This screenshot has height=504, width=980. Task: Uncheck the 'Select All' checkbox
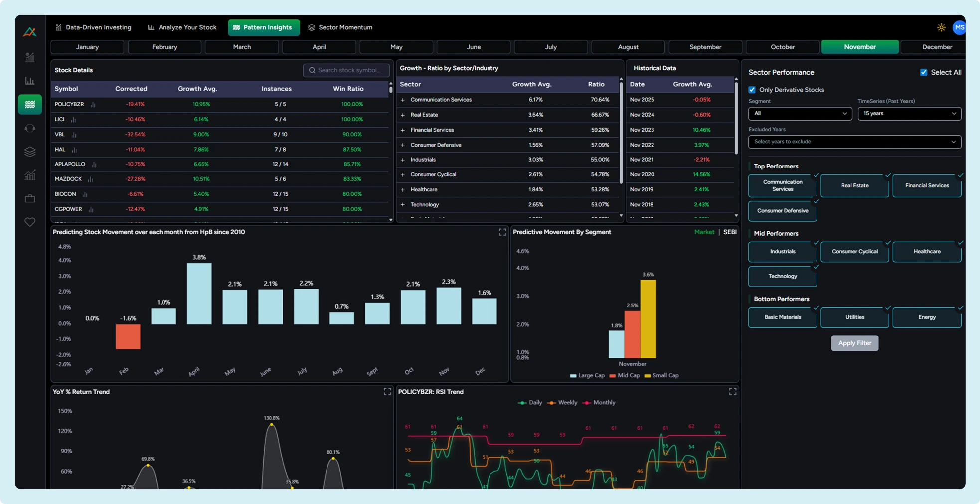pyautogui.click(x=924, y=72)
